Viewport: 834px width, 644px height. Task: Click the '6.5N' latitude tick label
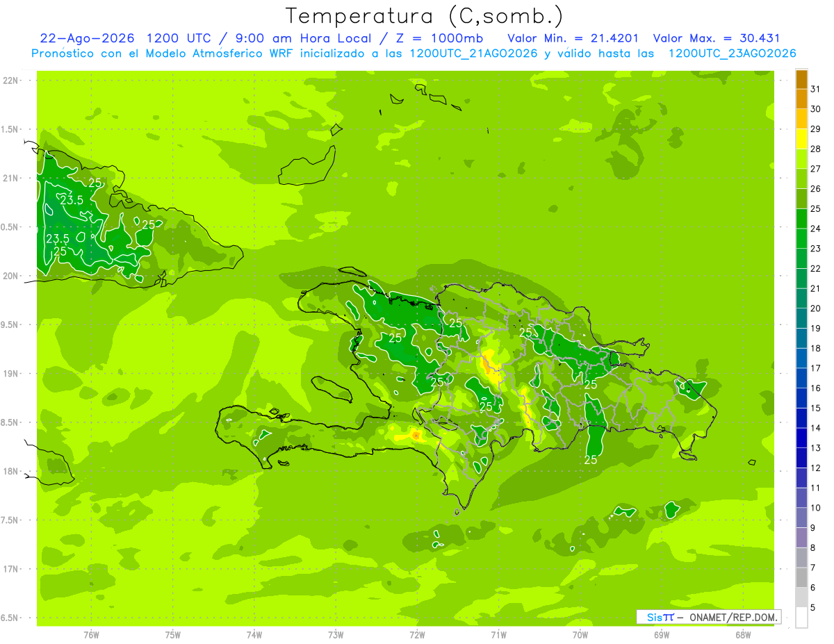pos(10,618)
